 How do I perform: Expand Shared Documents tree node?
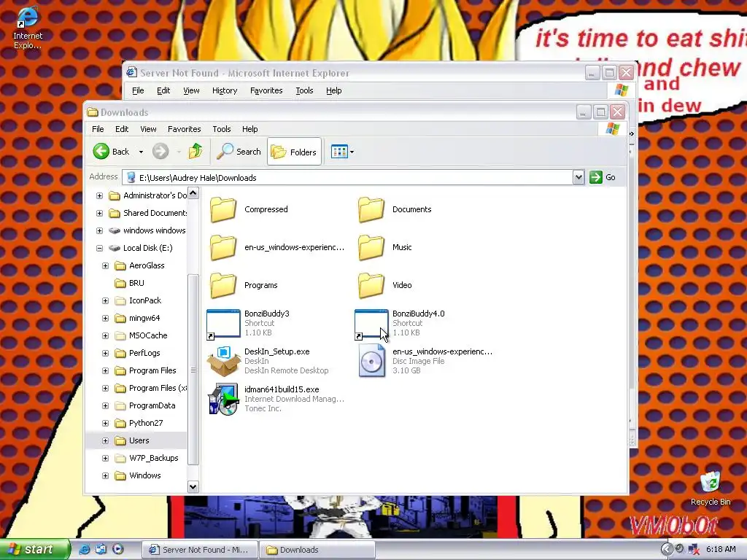99,213
